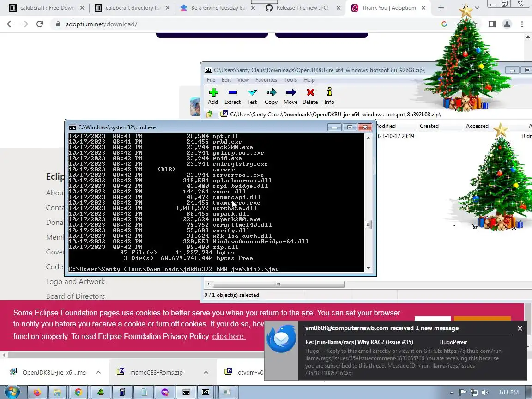Image resolution: width=532 pixels, height=399 pixels.
Task: Switch to cmd.exe in the taskbar
Action: (x=186, y=392)
